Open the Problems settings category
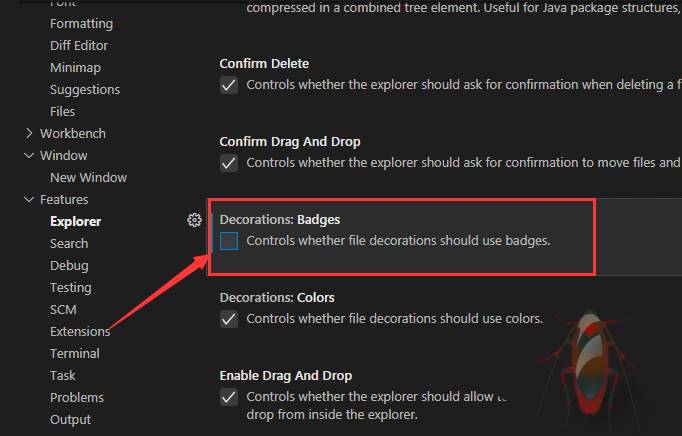 coord(77,397)
